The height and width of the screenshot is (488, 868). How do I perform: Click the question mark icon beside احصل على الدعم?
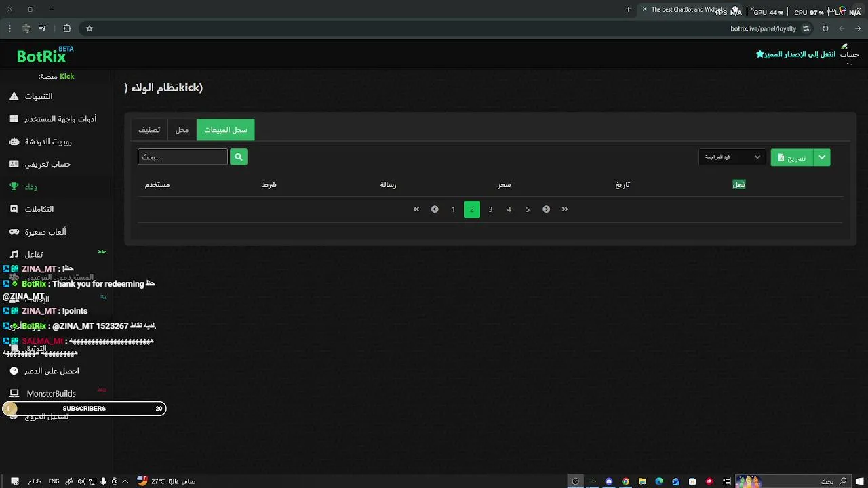point(14,371)
